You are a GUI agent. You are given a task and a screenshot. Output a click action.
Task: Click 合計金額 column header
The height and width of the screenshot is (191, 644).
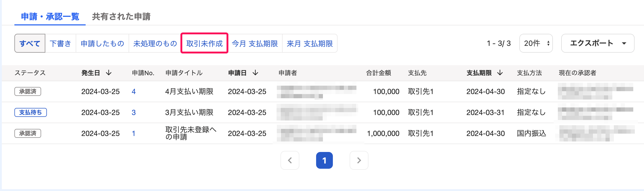(x=379, y=73)
